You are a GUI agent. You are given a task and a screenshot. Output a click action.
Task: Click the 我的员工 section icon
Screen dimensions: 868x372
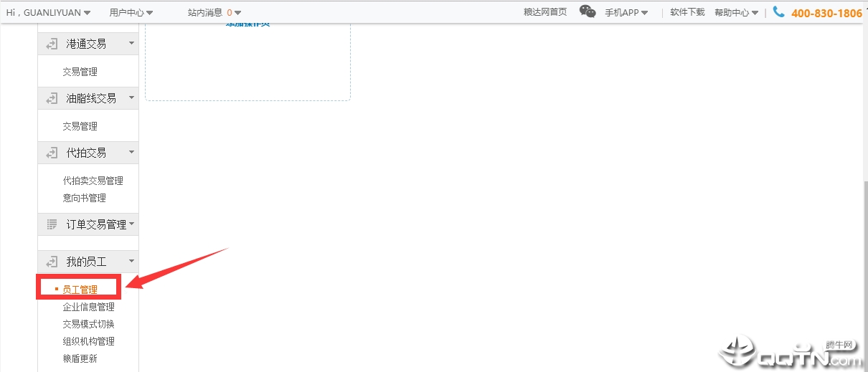click(x=52, y=262)
